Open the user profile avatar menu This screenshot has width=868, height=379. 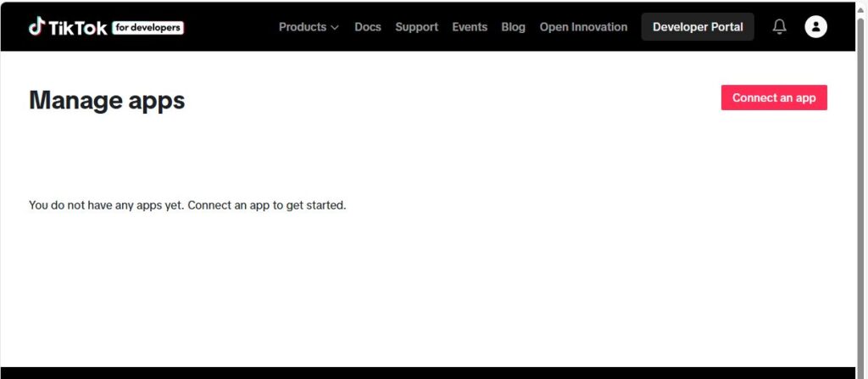pyautogui.click(x=815, y=27)
